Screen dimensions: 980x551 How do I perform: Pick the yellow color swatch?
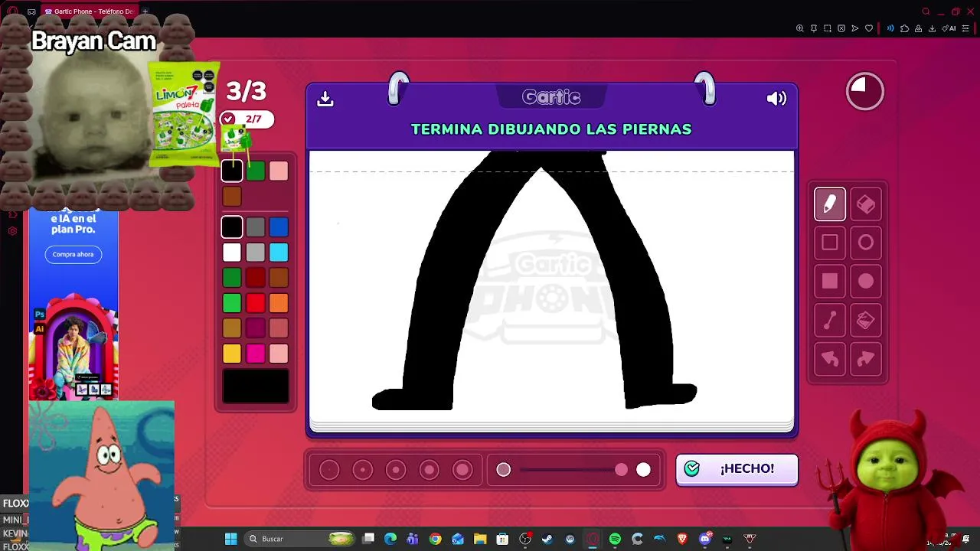coord(232,353)
